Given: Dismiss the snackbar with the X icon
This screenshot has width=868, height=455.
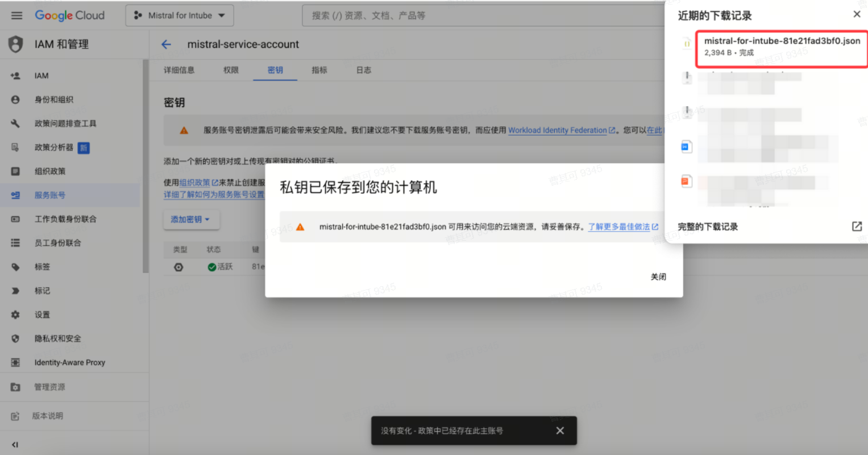Looking at the screenshot, I should point(560,431).
